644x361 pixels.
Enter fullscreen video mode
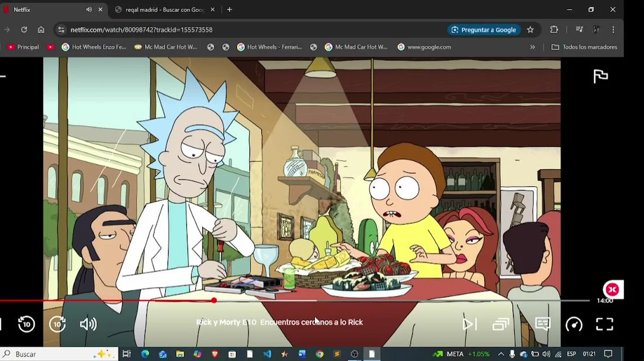[604, 324]
